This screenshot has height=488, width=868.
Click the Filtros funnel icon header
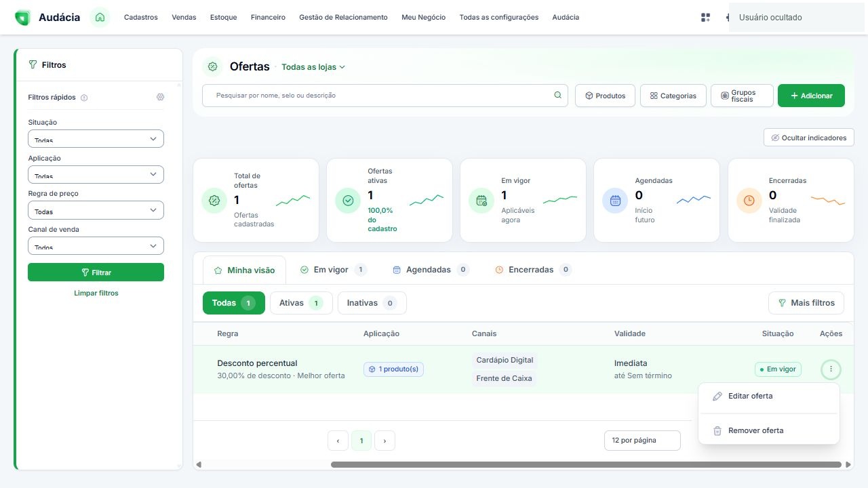(x=33, y=65)
